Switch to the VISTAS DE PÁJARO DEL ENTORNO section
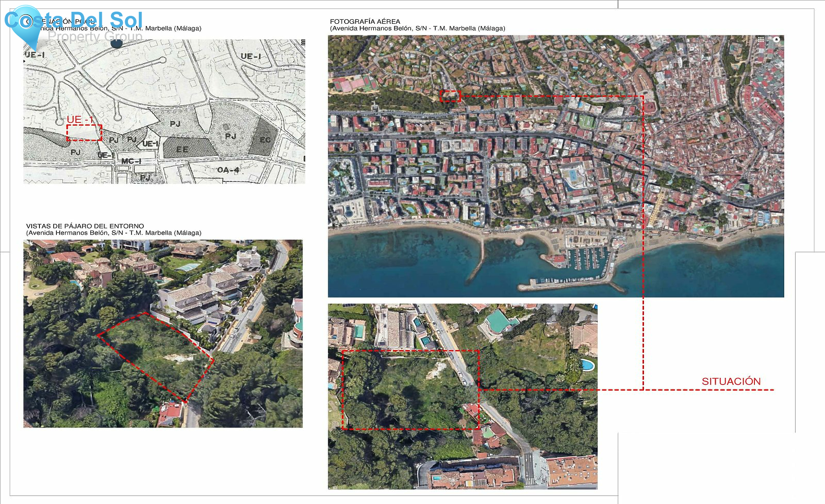The width and height of the screenshot is (825, 504). point(85,225)
